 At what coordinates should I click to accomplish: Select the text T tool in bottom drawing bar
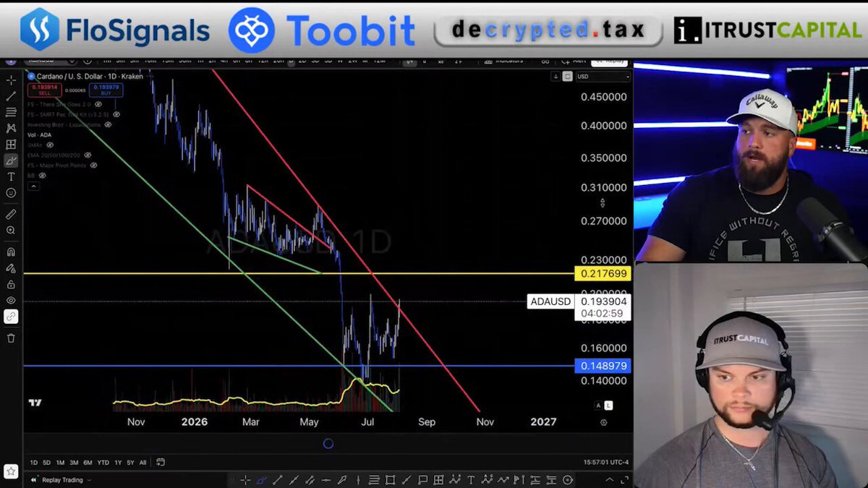[471, 480]
